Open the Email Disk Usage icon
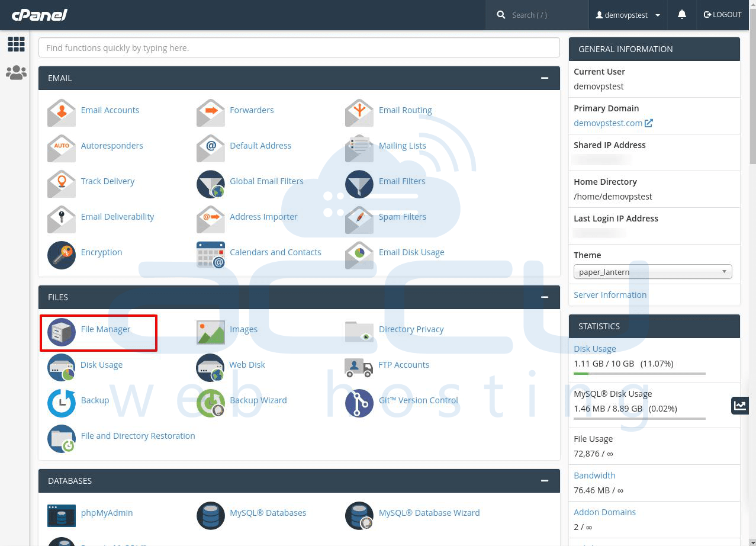This screenshot has width=756, height=546. (359, 255)
